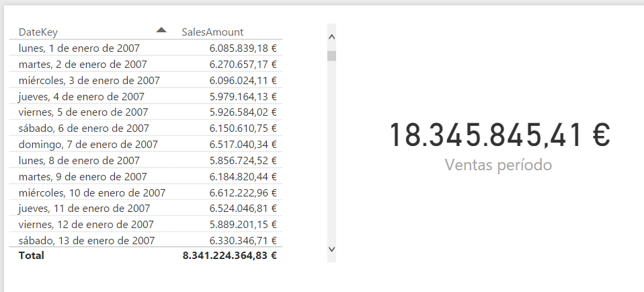Image resolution: width=644 pixels, height=292 pixels.
Task: Click the scrollbar up arrow
Action: (331, 38)
